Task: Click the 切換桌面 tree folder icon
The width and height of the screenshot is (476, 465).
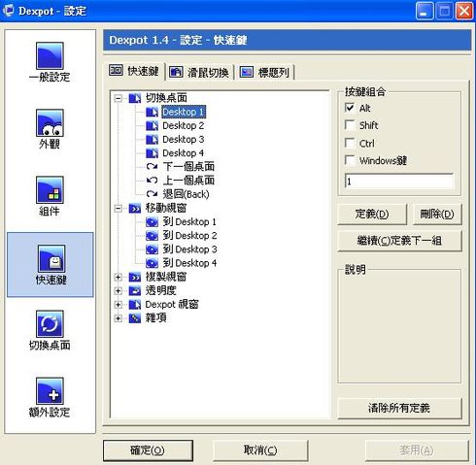Action: click(x=135, y=98)
